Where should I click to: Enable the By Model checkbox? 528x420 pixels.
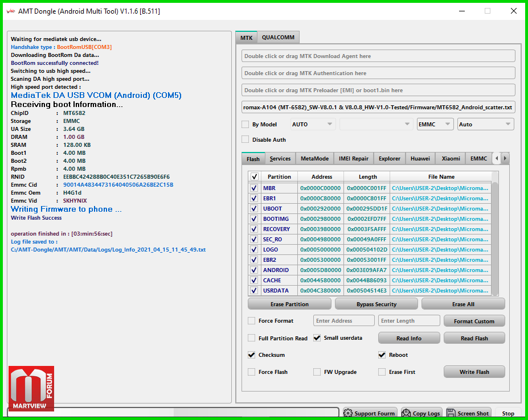point(245,125)
